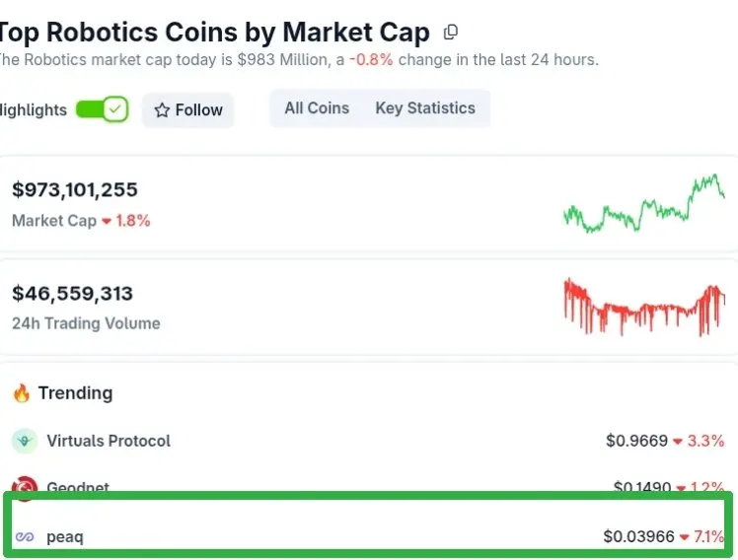This screenshot has height=560, width=738.
Task: Open the peaq coin name link
Action: click(65, 537)
